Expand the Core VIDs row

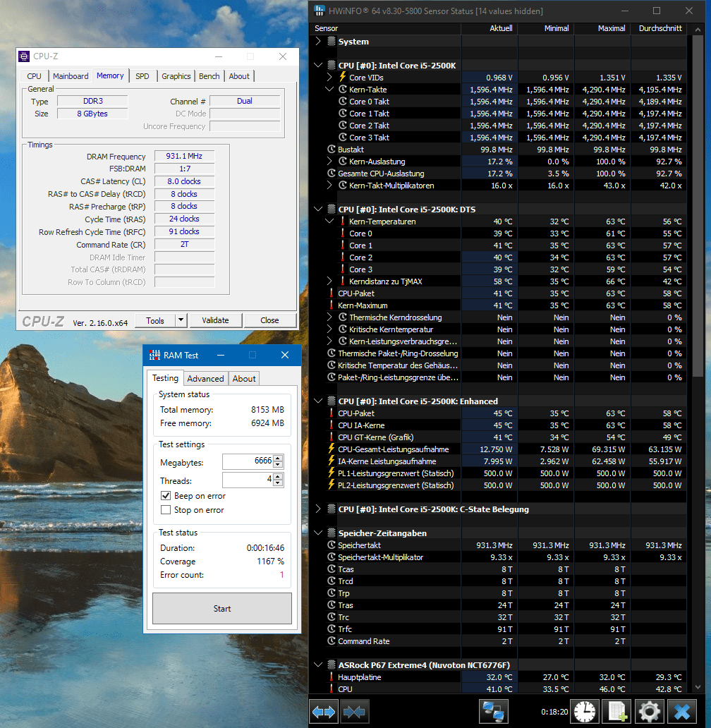tap(329, 77)
